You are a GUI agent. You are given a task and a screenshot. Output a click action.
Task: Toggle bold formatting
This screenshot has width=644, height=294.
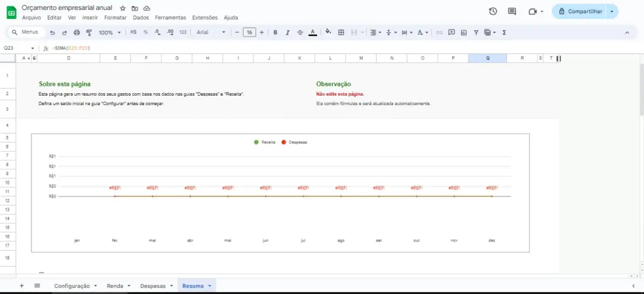(x=275, y=32)
